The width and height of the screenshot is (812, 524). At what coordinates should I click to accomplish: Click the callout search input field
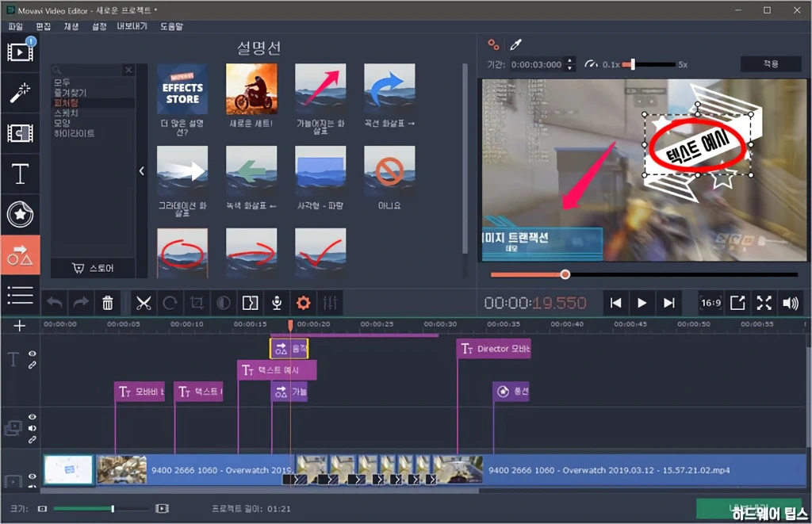coord(90,70)
